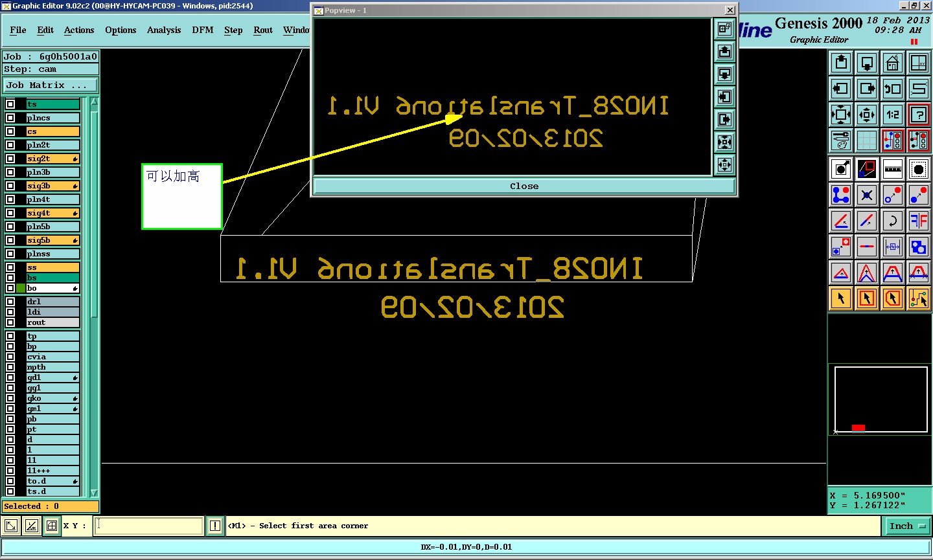The height and width of the screenshot is (560, 933).
Task: Toggle the checkbox for layer drl
Action: [x=10, y=302]
